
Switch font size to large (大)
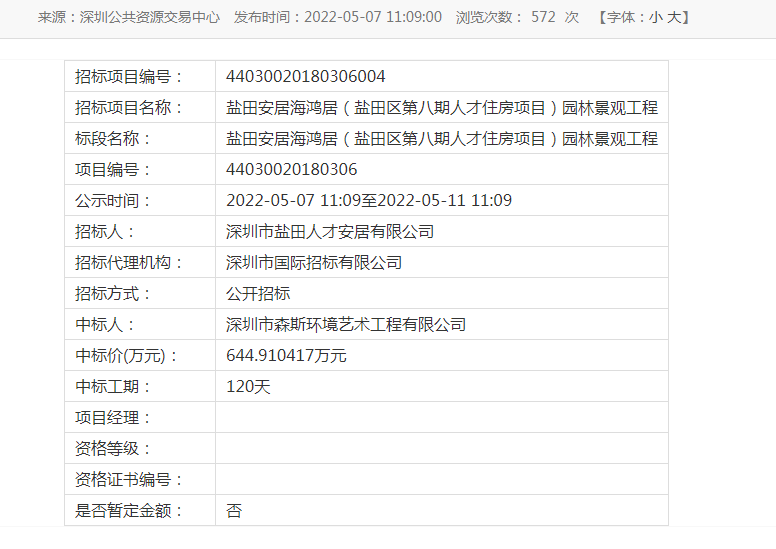673,17
